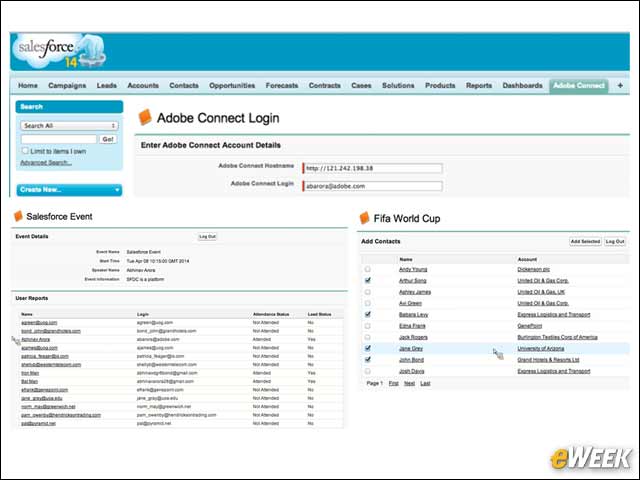Open the Search All dropdown
Viewport: 640px width, 480px height.
click(69, 126)
